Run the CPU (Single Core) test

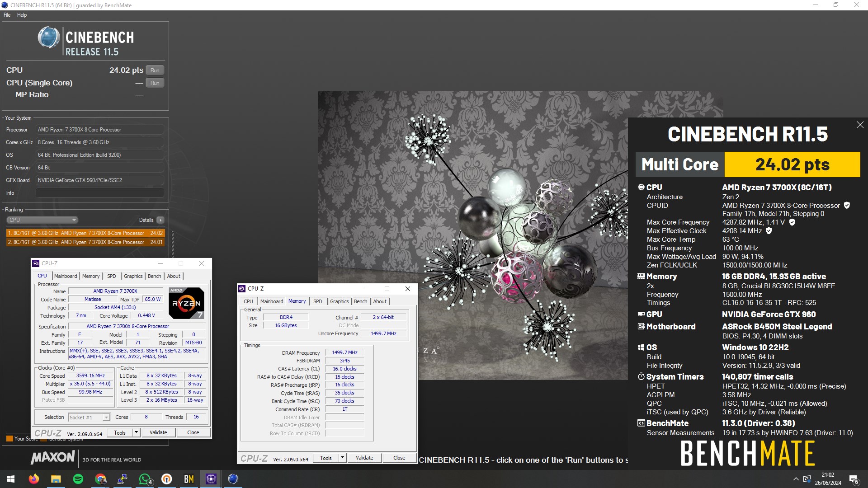pyautogui.click(x=155, y=83)
